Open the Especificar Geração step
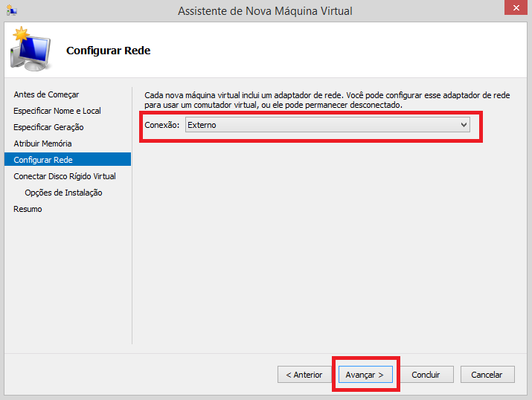The width and height of the screenshot is (532, 400). pos(48,127)
